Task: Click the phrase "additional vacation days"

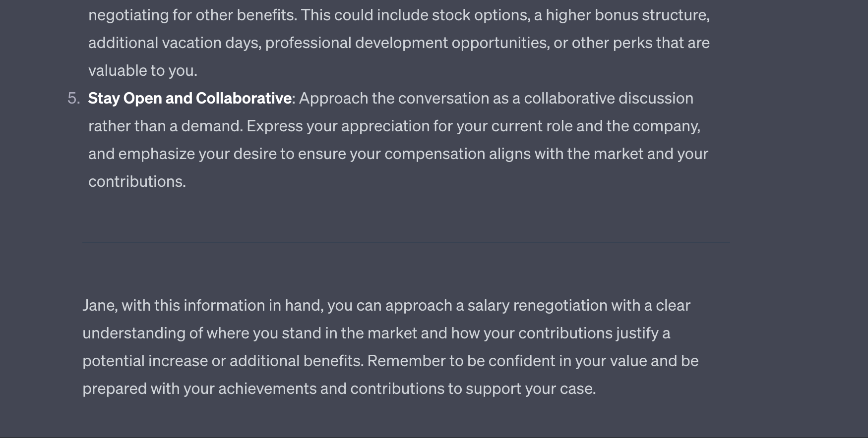Action: (x=175, y=43)
